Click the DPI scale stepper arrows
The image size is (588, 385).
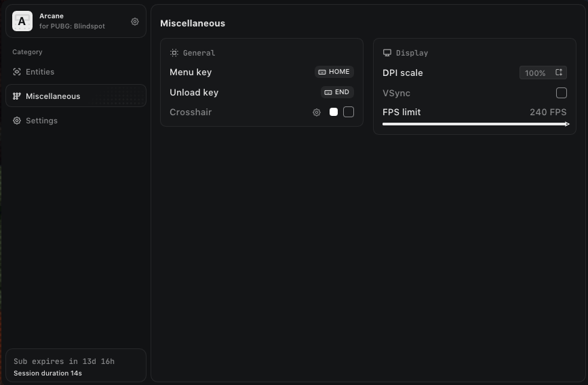pyautogui.click(x=559, y=73)
